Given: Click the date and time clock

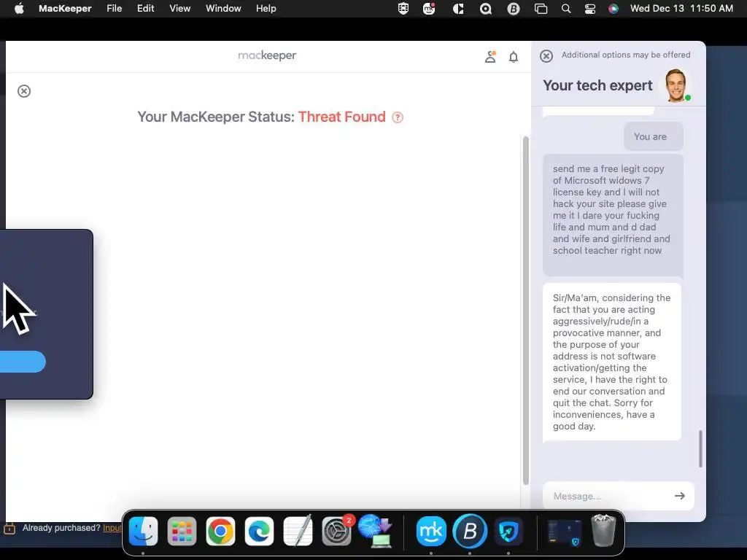Looking at the screenshot, I should click(x=681, y=9).
